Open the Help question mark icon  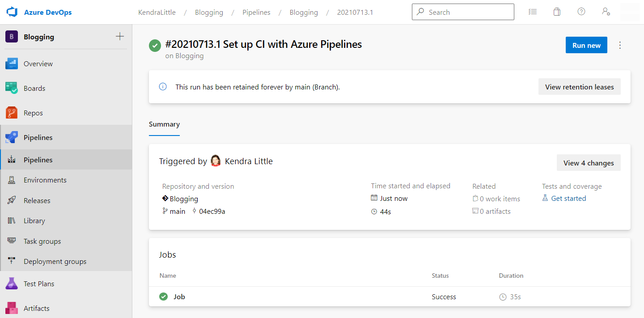[581, 12]
